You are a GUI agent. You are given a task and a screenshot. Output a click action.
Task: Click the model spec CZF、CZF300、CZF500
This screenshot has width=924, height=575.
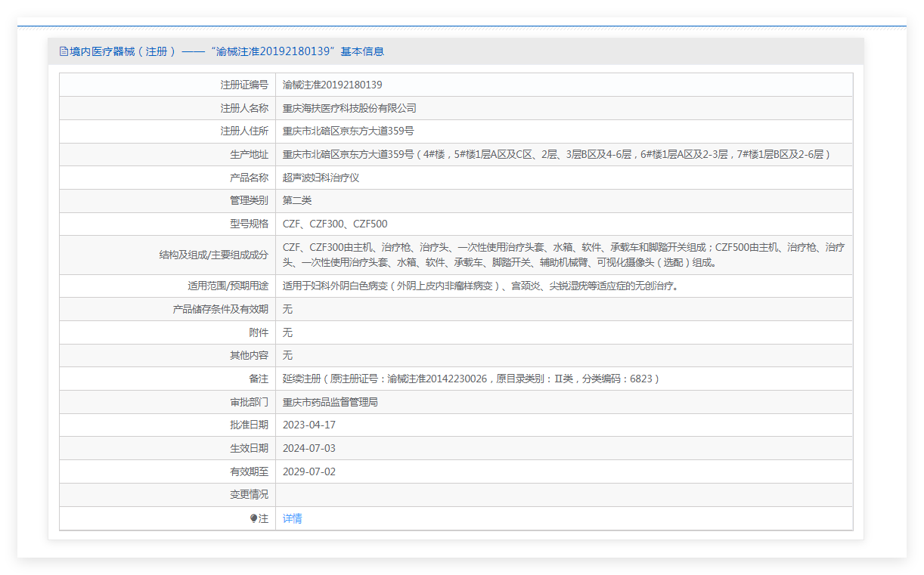pyautogui.click(x=335, y=224)
